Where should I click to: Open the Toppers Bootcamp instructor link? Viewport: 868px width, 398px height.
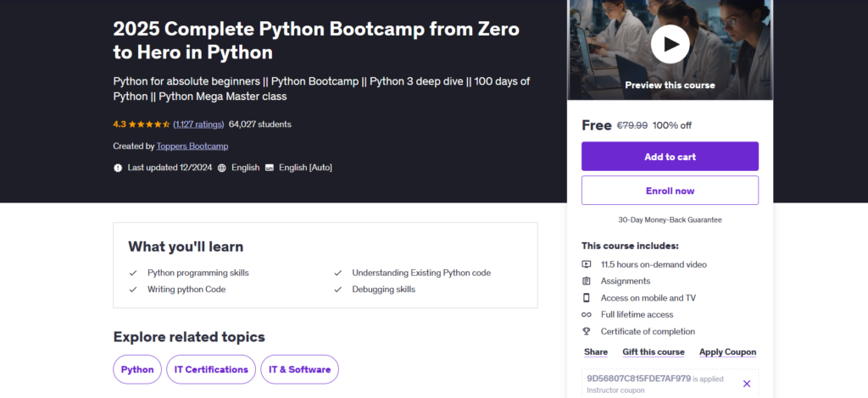click(192, 146)
